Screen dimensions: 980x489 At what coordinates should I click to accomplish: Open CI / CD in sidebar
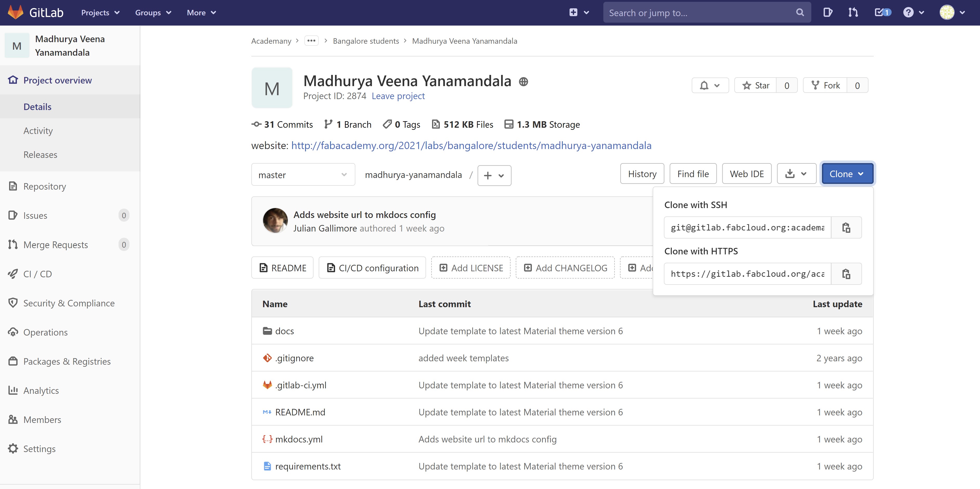pyautogui.click(x=70, y=274)
